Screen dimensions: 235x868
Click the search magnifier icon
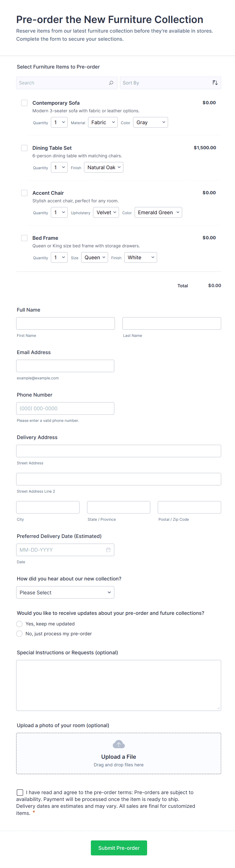tap(111, 83)
